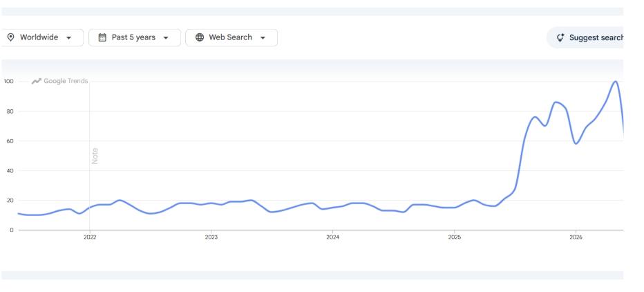Click the 2025 x-axis label
This screenshot has width=644, height=292.
[454, 237]
